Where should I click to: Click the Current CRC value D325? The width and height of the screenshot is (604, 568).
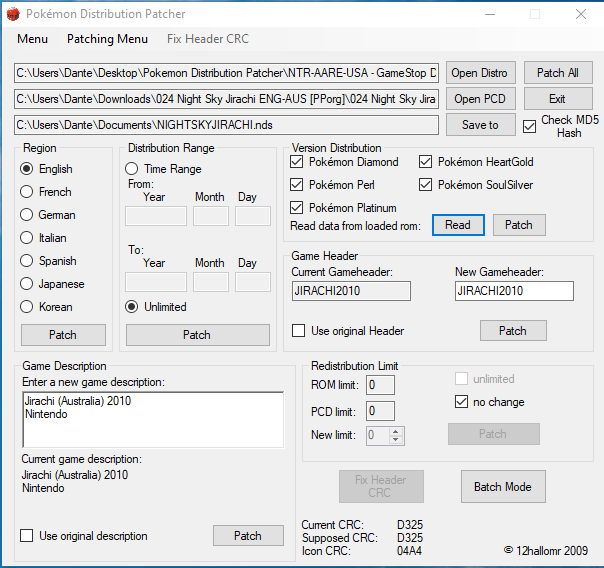pos(410,525)
